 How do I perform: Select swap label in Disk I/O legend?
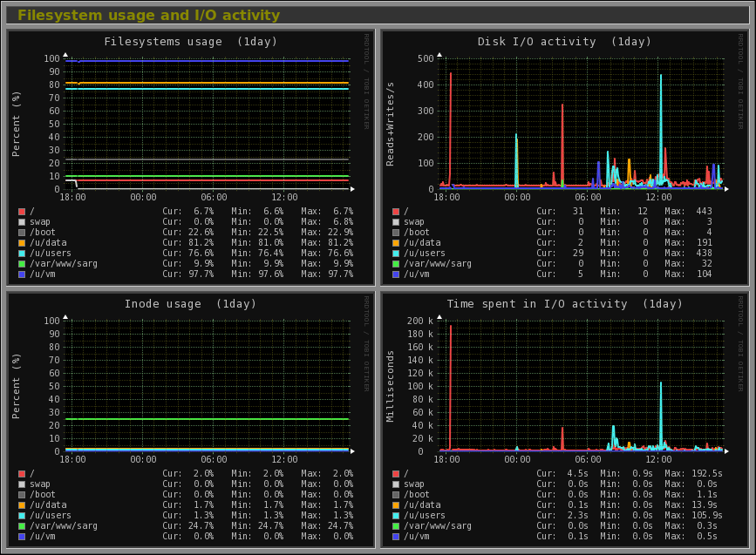coord(413,222)
